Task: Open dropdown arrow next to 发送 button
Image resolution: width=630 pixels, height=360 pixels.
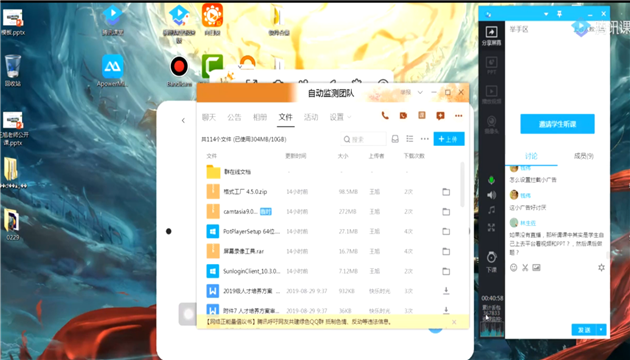Action: [x=601, y=330]
